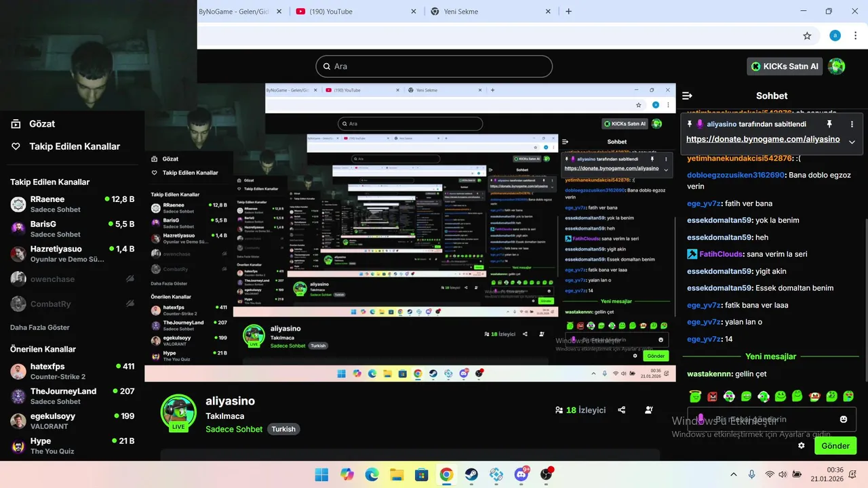
Task: Focus the Ara search field
Action: [x=434, y=66]
